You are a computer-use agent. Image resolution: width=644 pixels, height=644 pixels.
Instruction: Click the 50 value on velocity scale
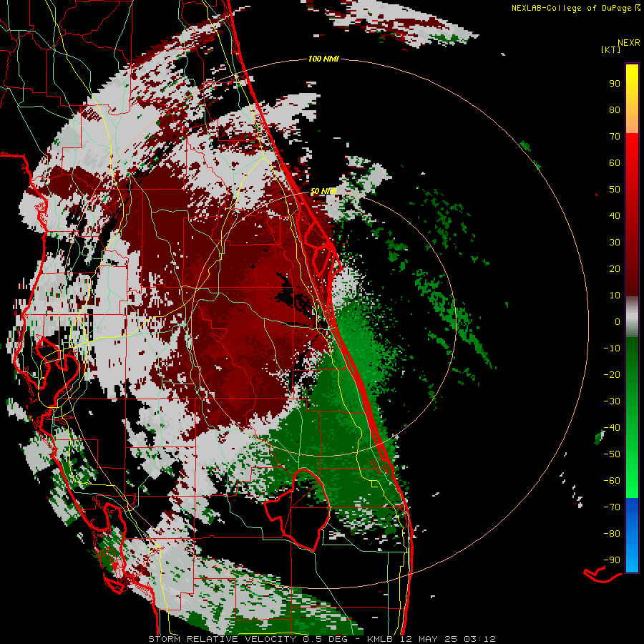[615, 190]
